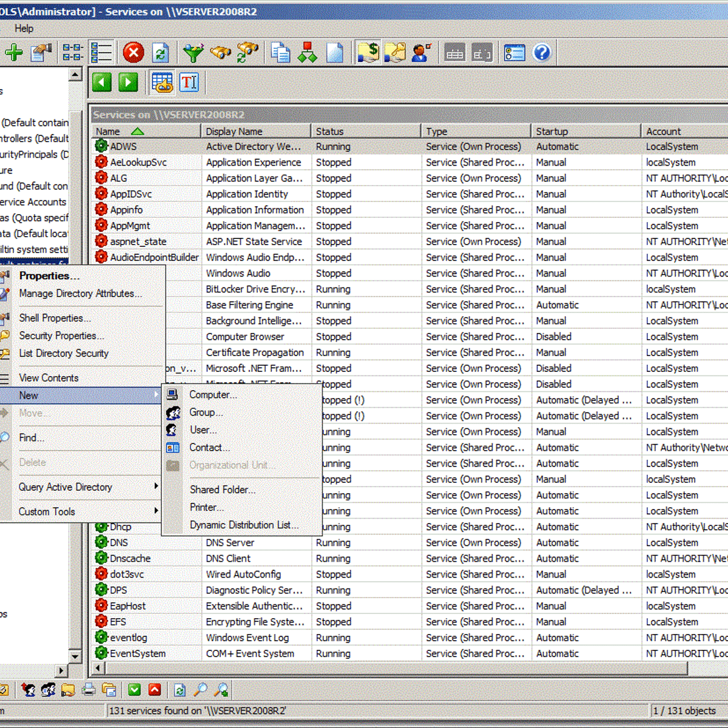Click the red up arrow bottom icon
The width and height of the screenshot is (728, 728).
[x=155, y=690]
